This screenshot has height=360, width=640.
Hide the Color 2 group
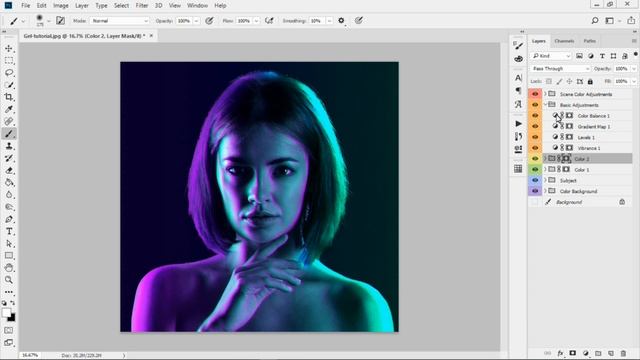click(535, 159)
